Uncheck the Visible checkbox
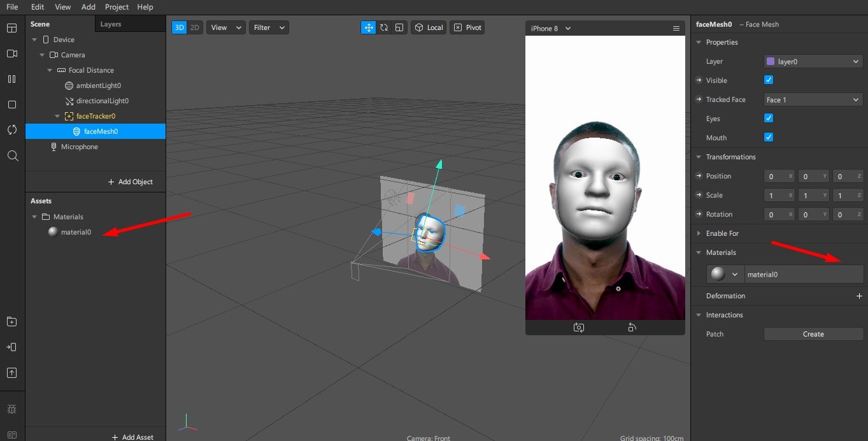Viewport: 868px width, 441px height. (768, 80)
